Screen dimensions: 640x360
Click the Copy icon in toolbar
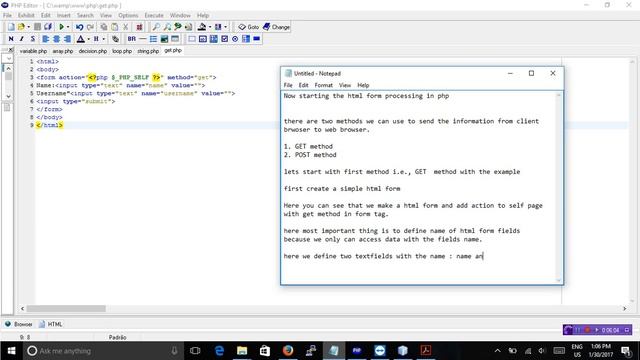point(104,27)
